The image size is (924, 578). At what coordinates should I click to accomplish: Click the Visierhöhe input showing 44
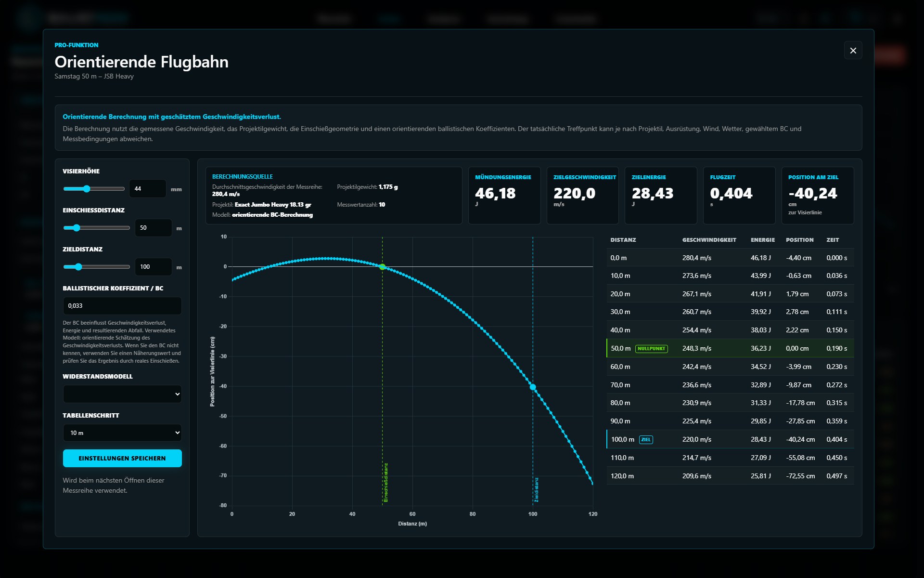[x=147, y=189]
